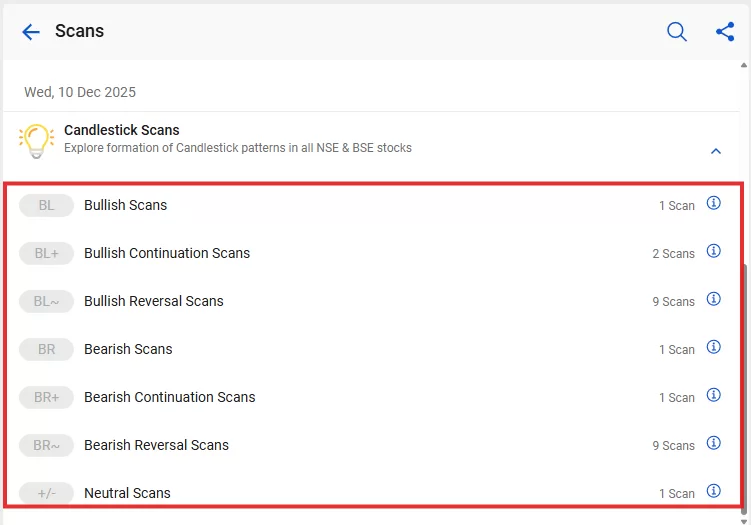Show info for Bearish Continuation Scans
Image resolution: width=751 pixels, height=525 pixels.
(713, 395)
